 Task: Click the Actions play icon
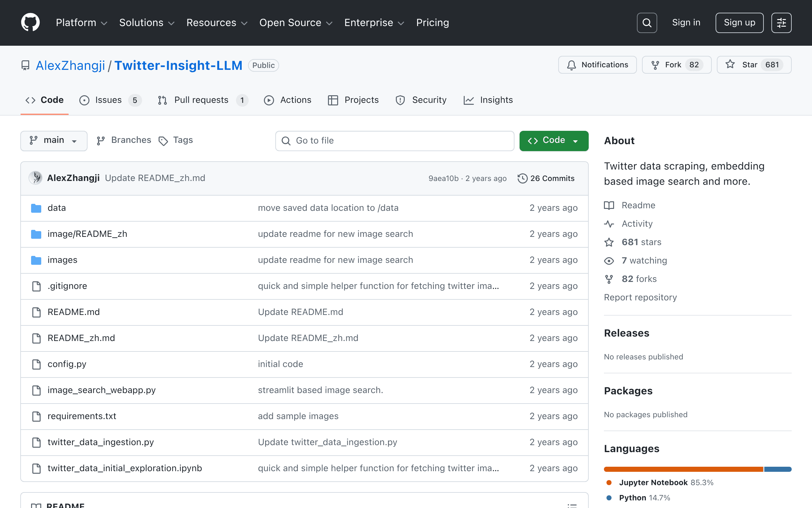tap(269, 100)
